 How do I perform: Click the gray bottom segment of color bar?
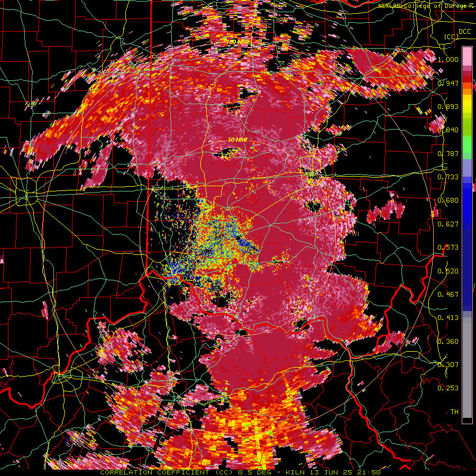pos(467,368)
